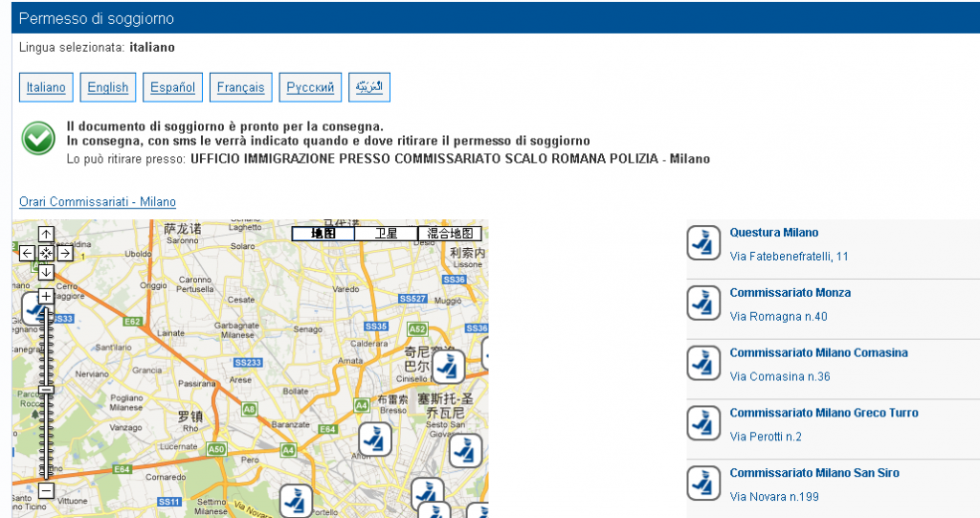This screenshot has height=518, width=980.
Task: Click address Via Fatebenefratelli, 11
Action: click(789, 256)
